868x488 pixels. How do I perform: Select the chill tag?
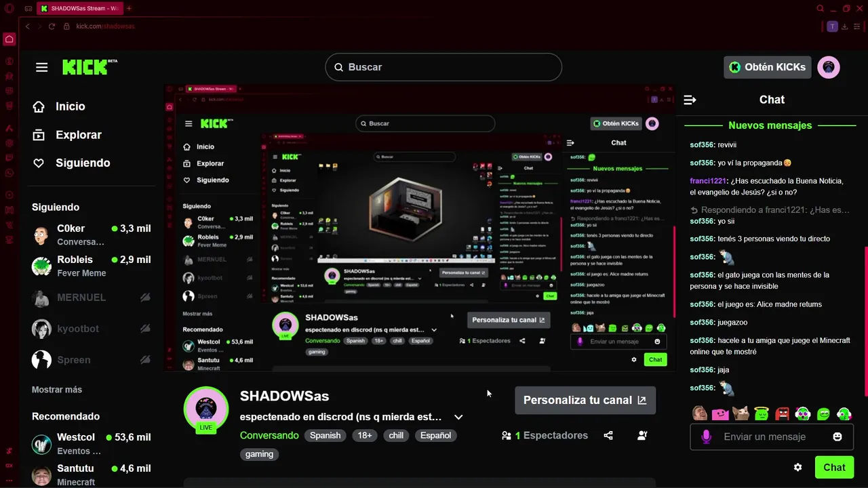pos(396,435)
